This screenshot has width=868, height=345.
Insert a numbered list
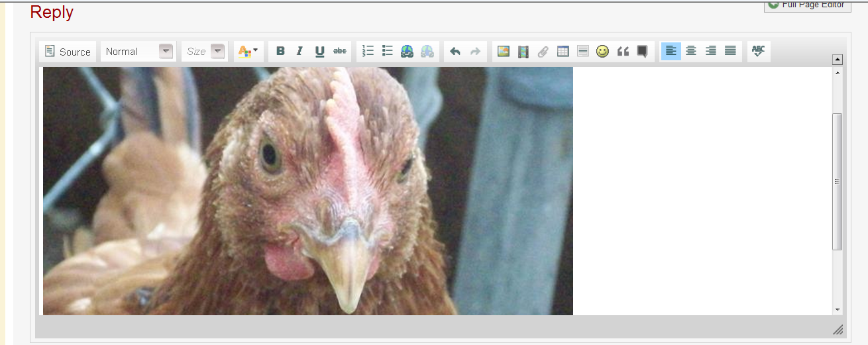368,51
